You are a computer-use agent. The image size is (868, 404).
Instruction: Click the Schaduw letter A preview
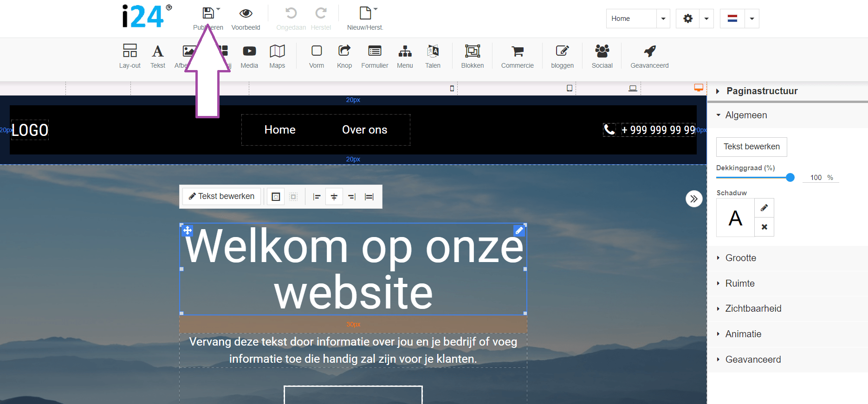coord(735,218)
